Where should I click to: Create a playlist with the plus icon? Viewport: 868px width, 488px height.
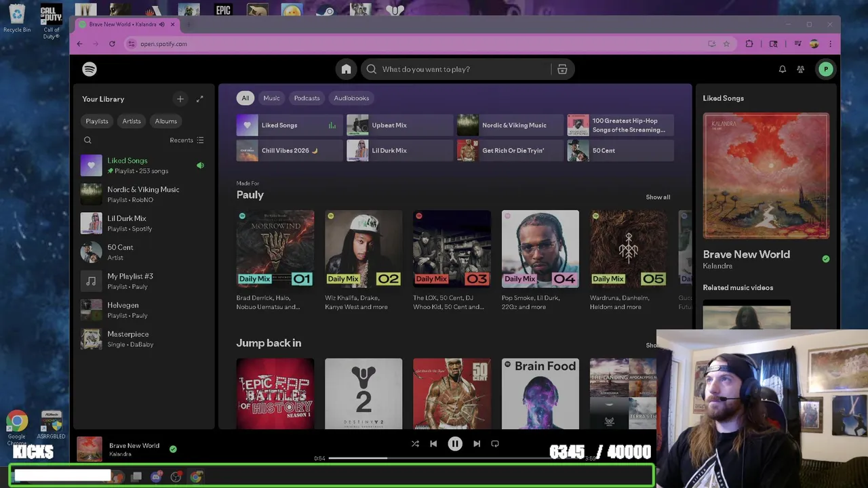coord(180,99)
